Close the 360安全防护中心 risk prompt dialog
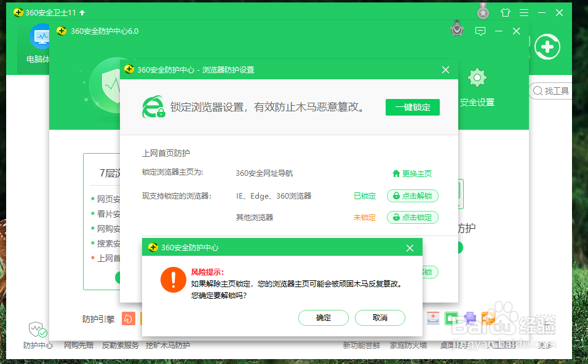 point(410,248)
